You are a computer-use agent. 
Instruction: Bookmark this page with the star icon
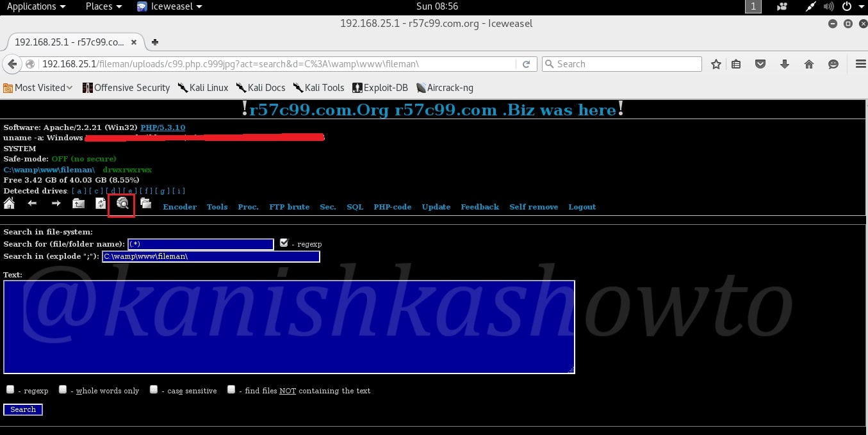(x=716, y=64)
